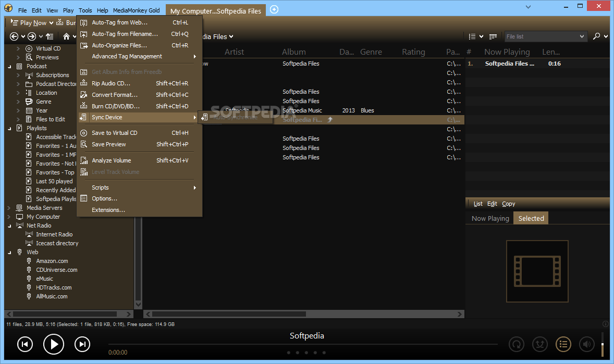Click the Last 50 played playlist icon
The height and width of the screenshot is (364, 614).
pyautogui.click(x=29, y=181)
